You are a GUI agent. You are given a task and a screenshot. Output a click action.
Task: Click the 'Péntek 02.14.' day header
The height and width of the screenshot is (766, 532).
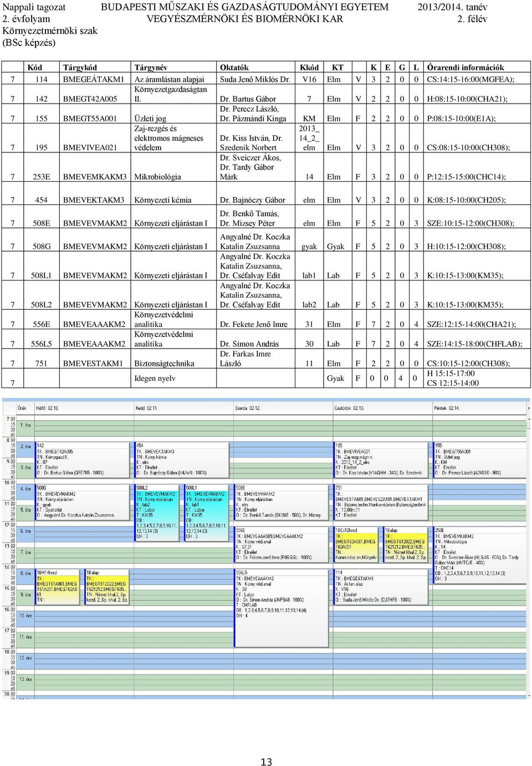447,408
